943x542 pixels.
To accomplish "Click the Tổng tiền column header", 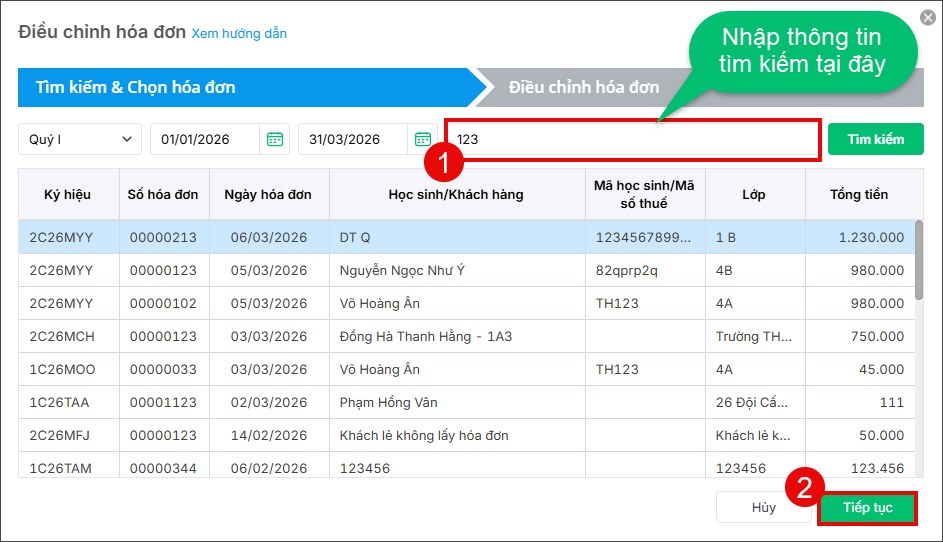I will click(859, 194).
